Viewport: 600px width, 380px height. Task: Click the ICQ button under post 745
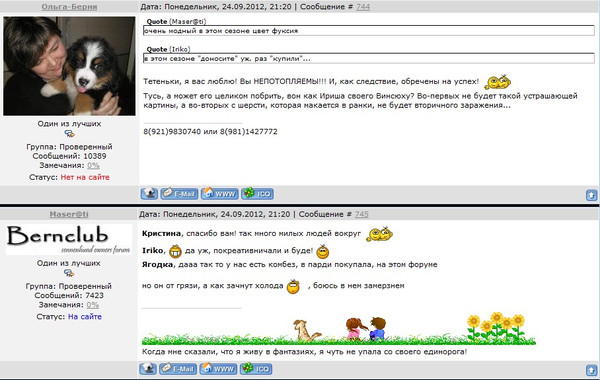point(256,369)
